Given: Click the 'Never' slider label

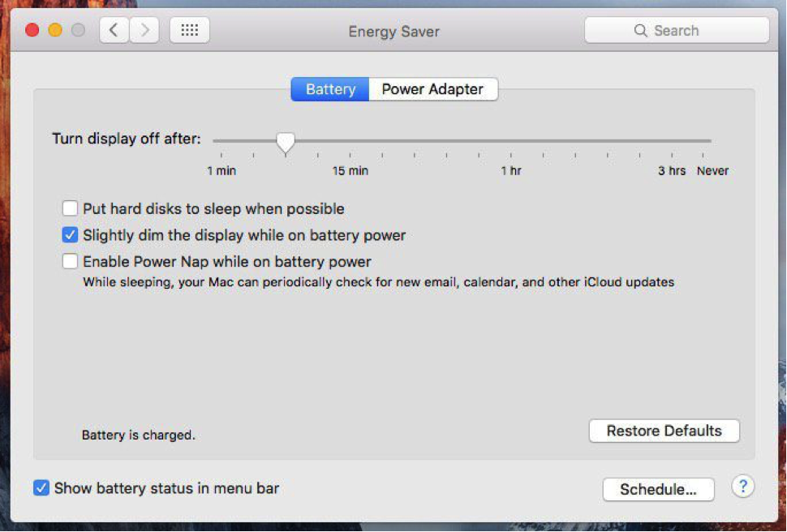Looking at the screenshot, I should tap(712, 171).
